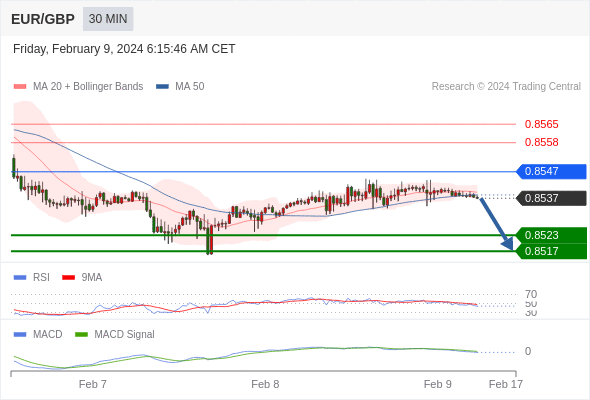The width and height of the screenshot is (590, 400).
Task: Click the blue RSI legend swatch
Action: [x=20, y=278]
